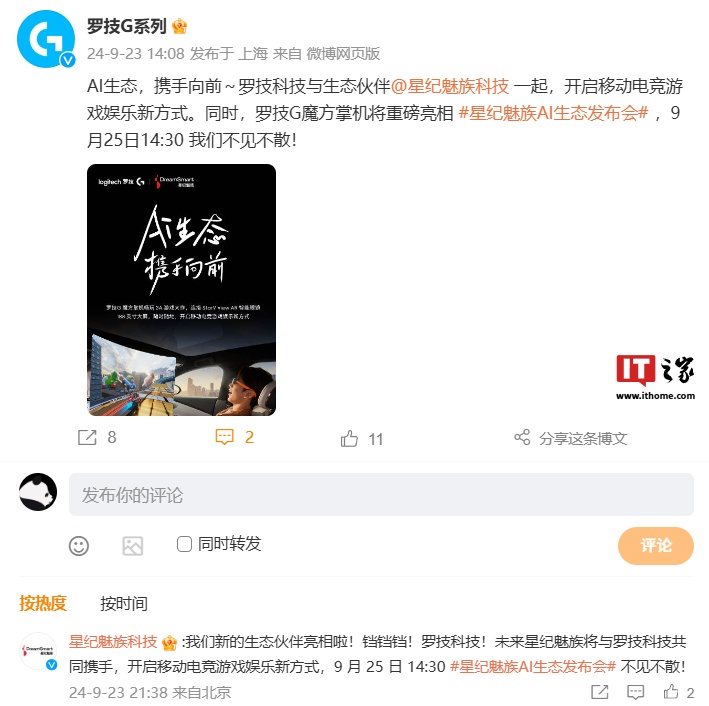This screenshot has height=706, width=709.
Task: Open the emoji picker smiley icon
Action: 79,546
